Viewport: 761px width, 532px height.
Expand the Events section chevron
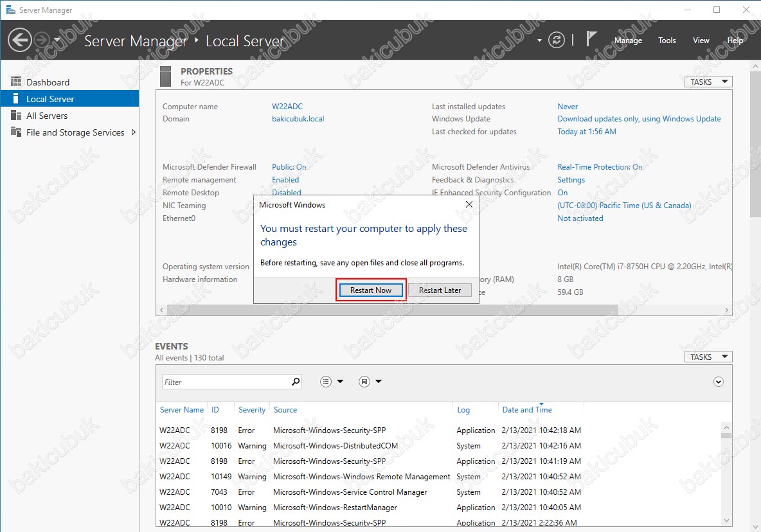click(x=719, y=382)
